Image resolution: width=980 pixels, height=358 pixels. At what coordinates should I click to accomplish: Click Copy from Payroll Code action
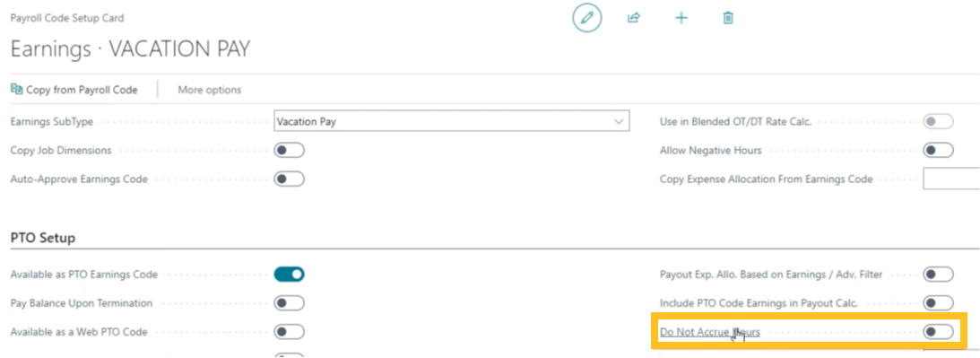[x=74, y=90]
